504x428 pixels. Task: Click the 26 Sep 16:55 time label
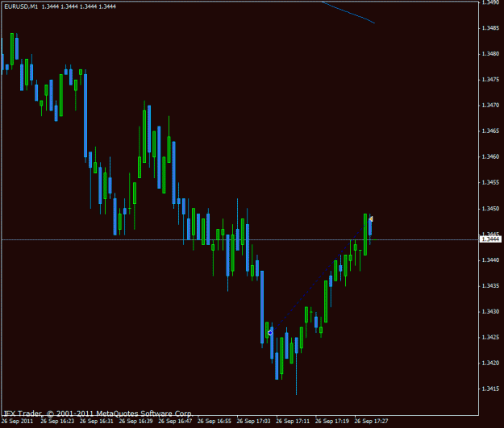pyautogui.click(x=214, y=421)
